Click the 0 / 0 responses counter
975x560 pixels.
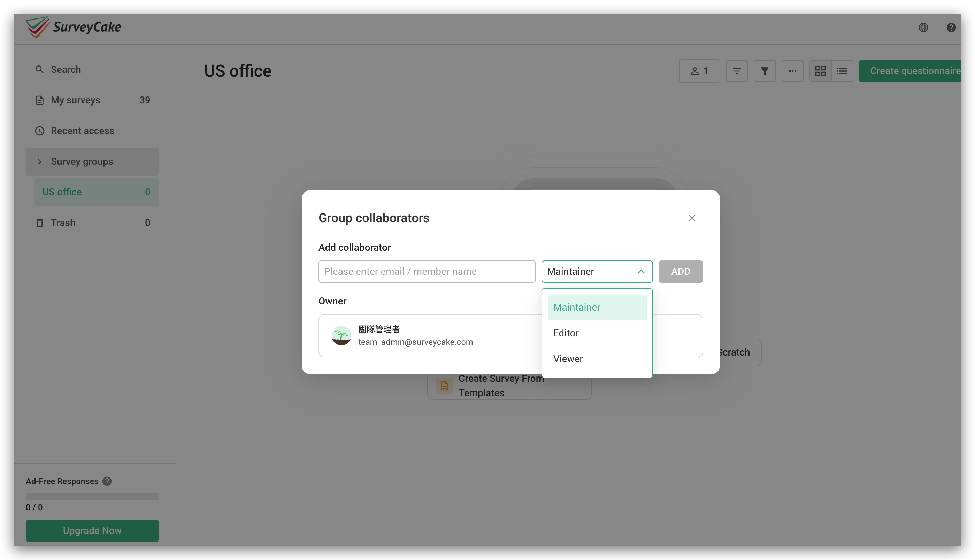tap(34, 507)
